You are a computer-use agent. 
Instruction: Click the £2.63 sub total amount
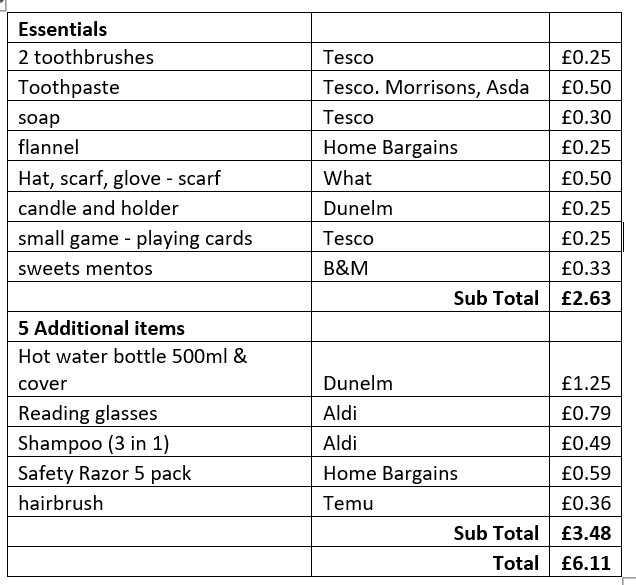click(x=585, y=298)
